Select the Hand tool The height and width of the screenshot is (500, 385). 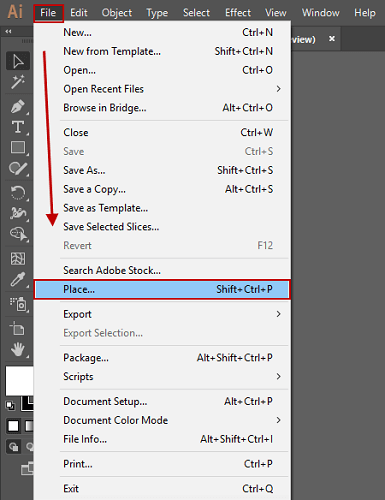click(x=18, y=349)
